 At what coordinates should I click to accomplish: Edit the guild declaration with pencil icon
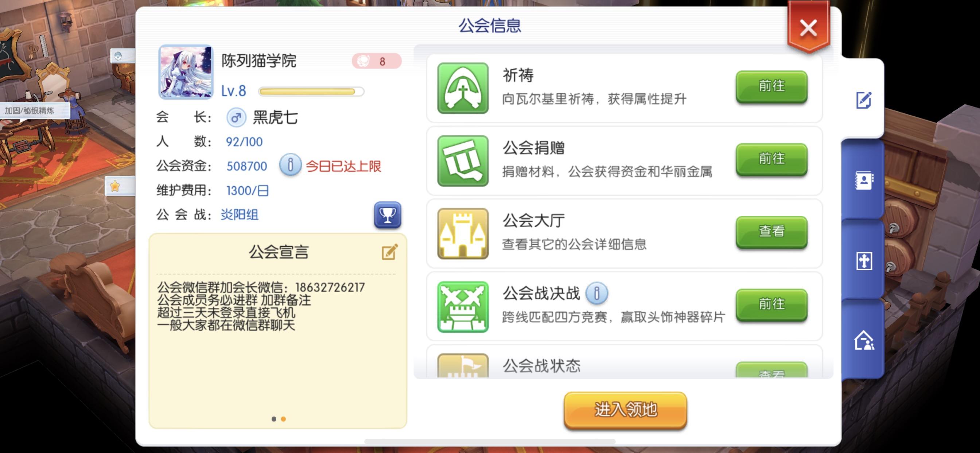390,252
